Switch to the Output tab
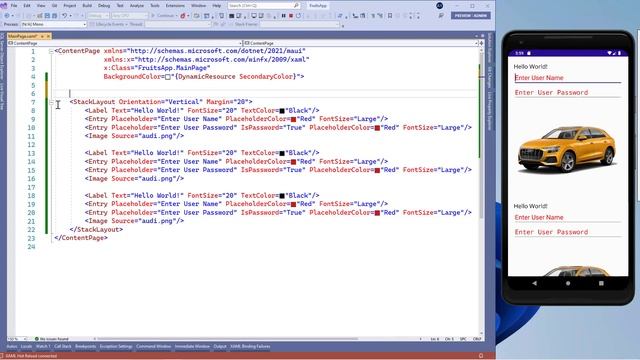Image resolution: width=640 pixels, height=360 pixels. [x=220, y=347]
